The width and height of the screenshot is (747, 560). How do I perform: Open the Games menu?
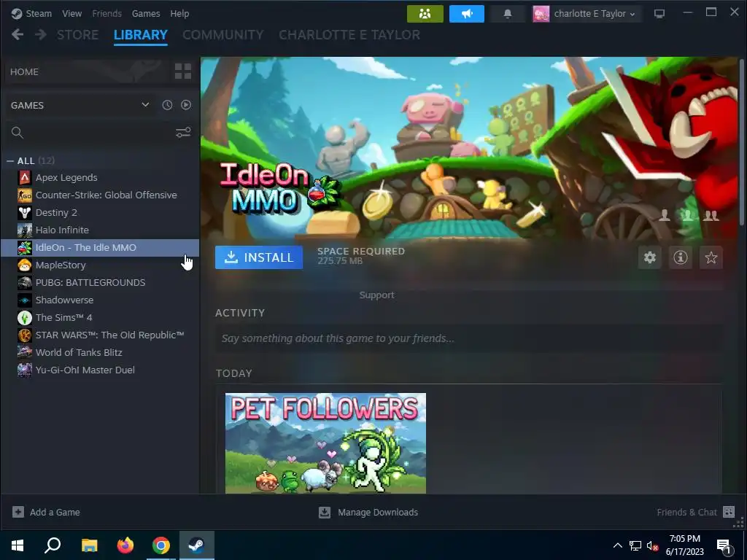pos(146,14)
